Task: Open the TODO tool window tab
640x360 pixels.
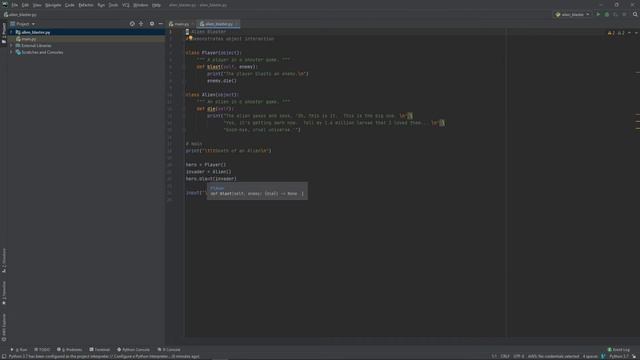Action: pos(42,350)
